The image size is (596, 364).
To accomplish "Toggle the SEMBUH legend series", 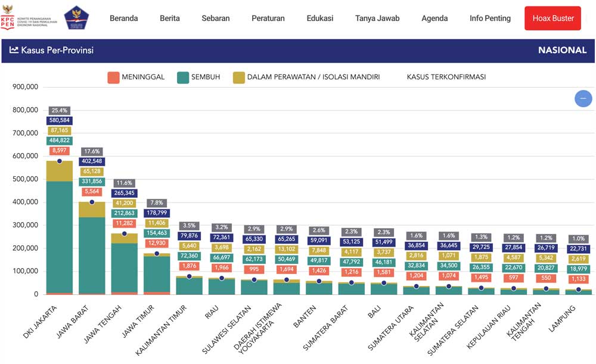I will point(198,77).
